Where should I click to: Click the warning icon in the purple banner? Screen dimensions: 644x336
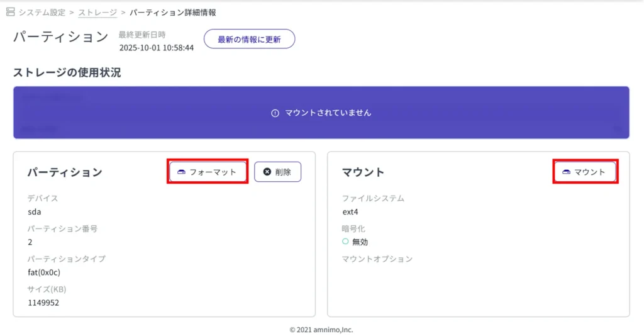[275, 113]
